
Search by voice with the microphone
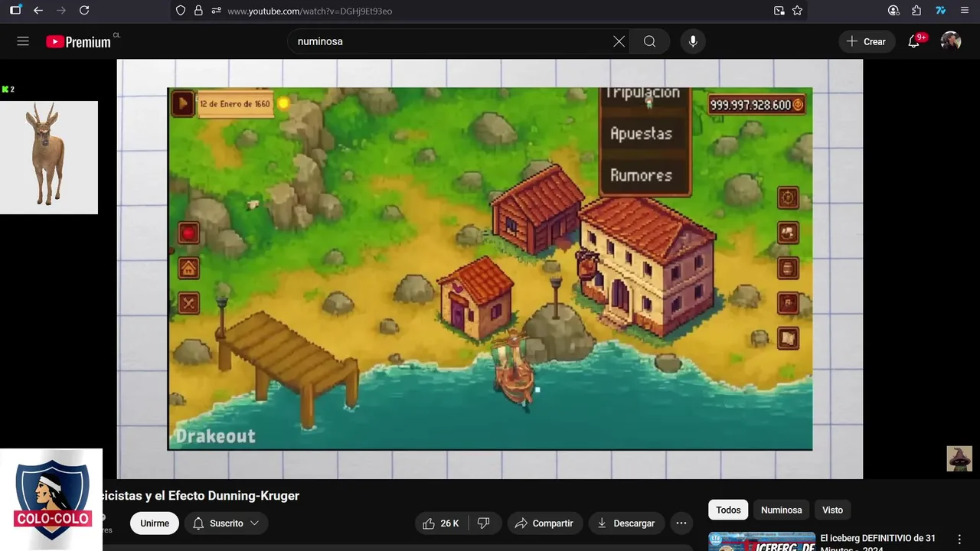693,41
